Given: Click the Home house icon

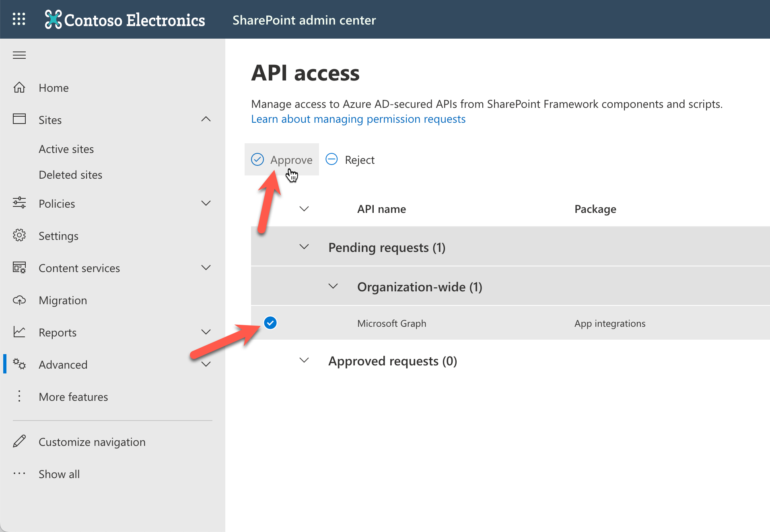Looking at the screenshot, I should (x=19, y=88).
